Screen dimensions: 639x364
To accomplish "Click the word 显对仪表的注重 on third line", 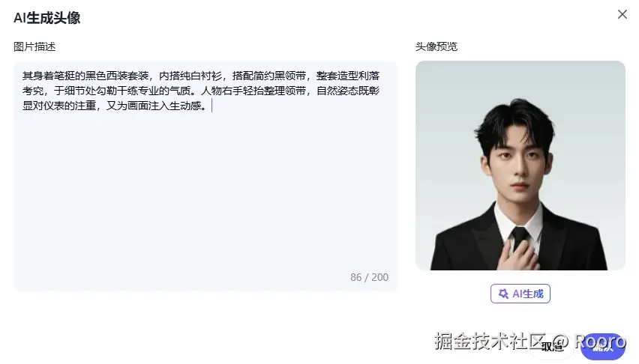I will [59, 106].
